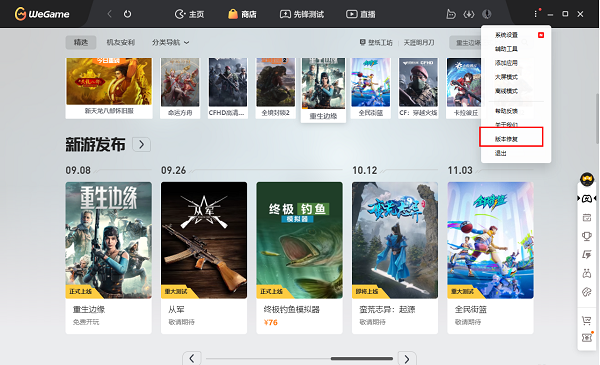Click the 10.12 release date marker
This screenshot has height=365, width=600.
(365, 170)
